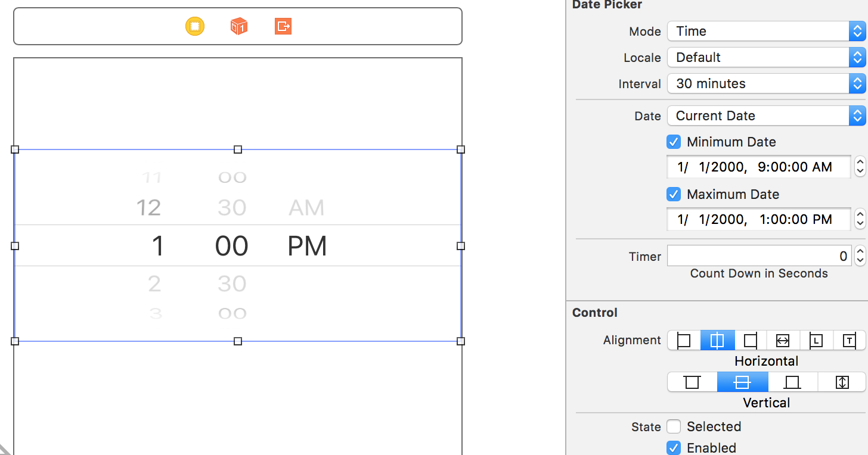Screen dimensions: 868x455
Task: Uncheck the Minimum Date checkbox
Action: coord(674,142)
